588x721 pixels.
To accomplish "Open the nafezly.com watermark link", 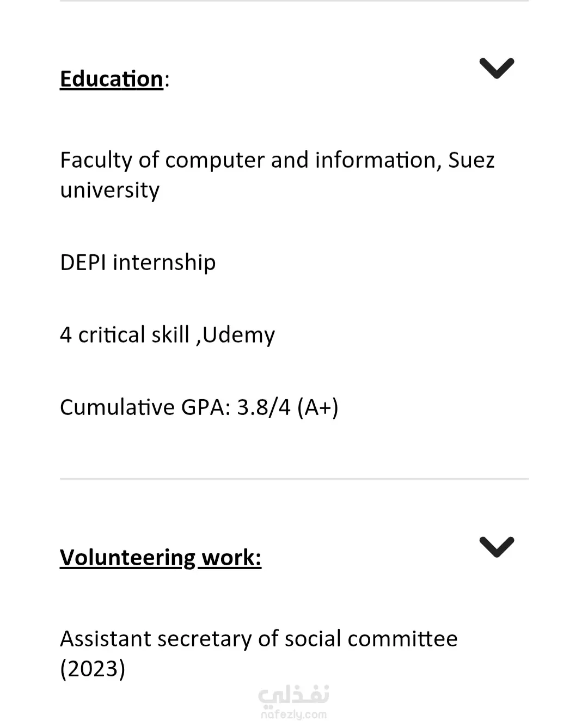I will (x=293, y=714).
